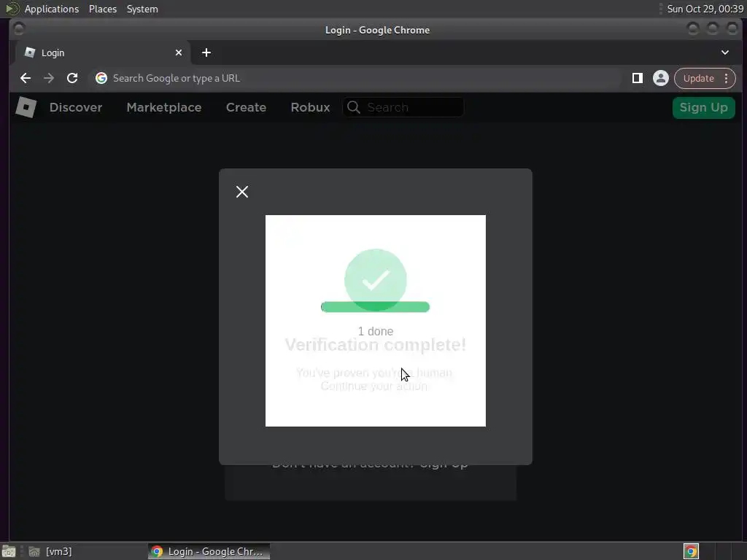Click the Applications menu logo icon
Screen dimensions: 747x560
(12, 9)
